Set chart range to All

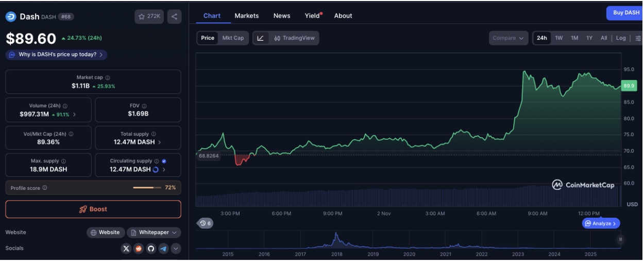coord(604,38)
